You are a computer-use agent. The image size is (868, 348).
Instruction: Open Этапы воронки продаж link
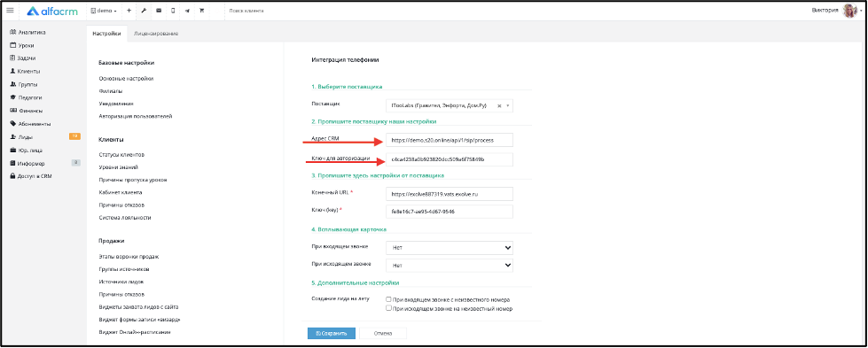coord(129,257)
